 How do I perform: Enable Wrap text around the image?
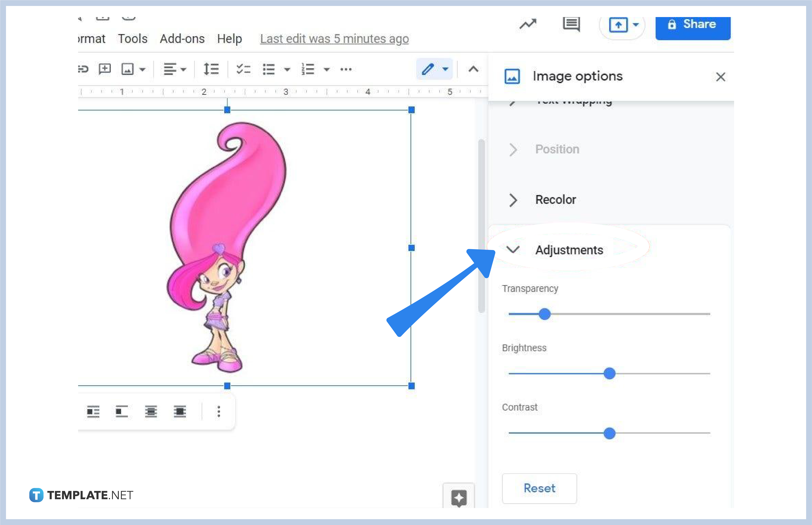pyautogui.click(x=121, y=411)
